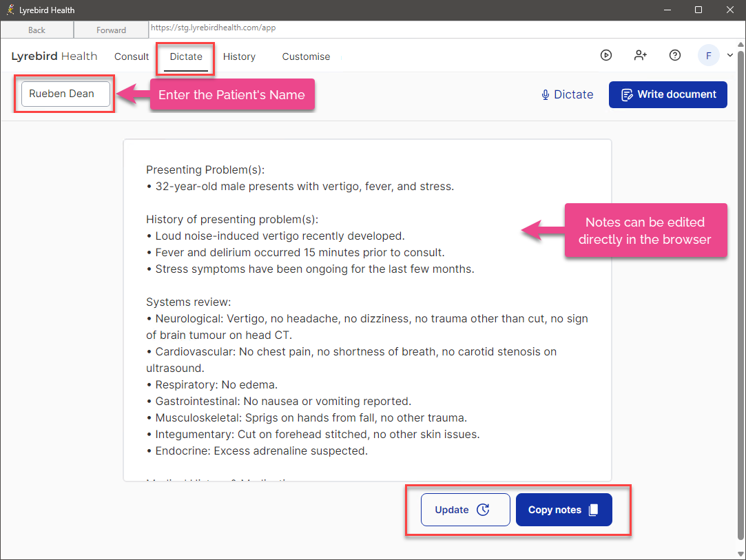Click scrollbar down arrow

[740, 554]
